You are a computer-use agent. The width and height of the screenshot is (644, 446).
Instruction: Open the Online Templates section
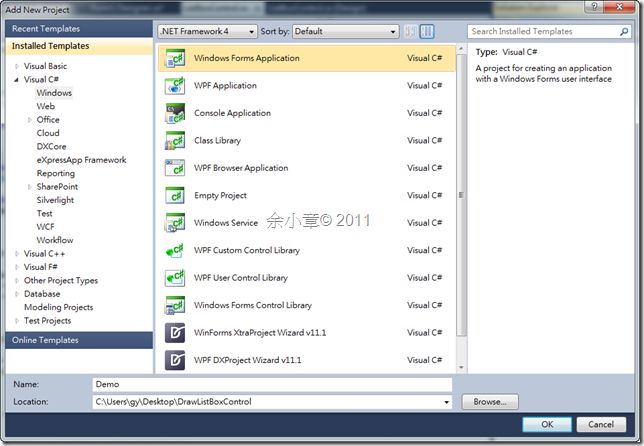(79, 340)
